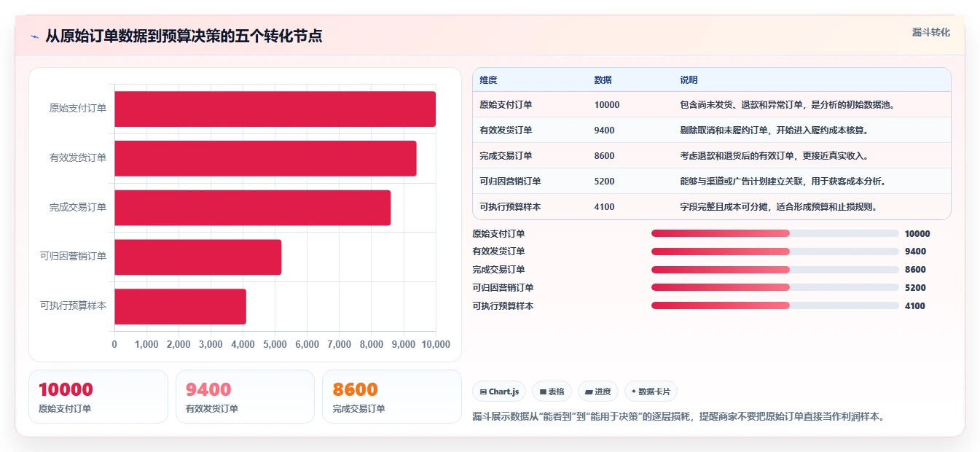Click progress list label 可归因营销订单

click(503, 288)
